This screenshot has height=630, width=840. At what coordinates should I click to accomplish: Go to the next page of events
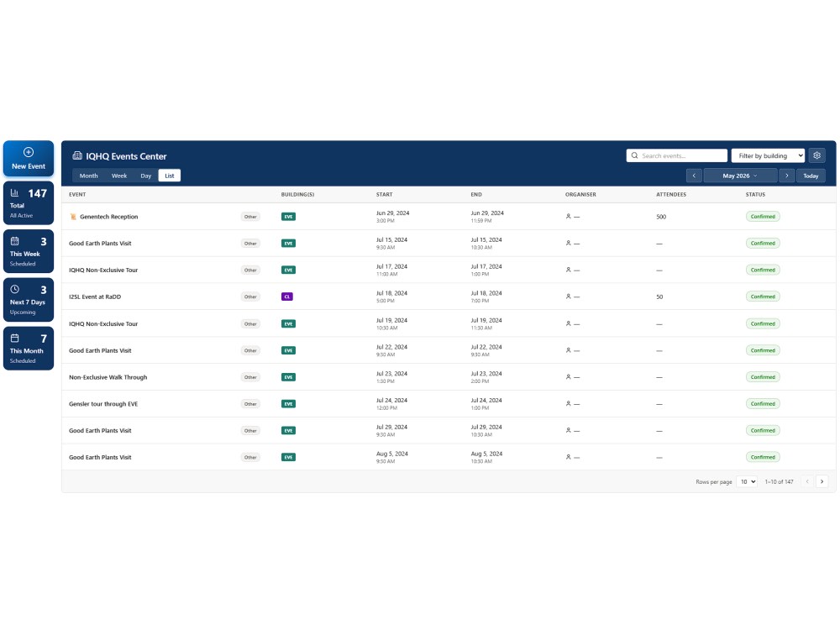(x=822, y=481)
